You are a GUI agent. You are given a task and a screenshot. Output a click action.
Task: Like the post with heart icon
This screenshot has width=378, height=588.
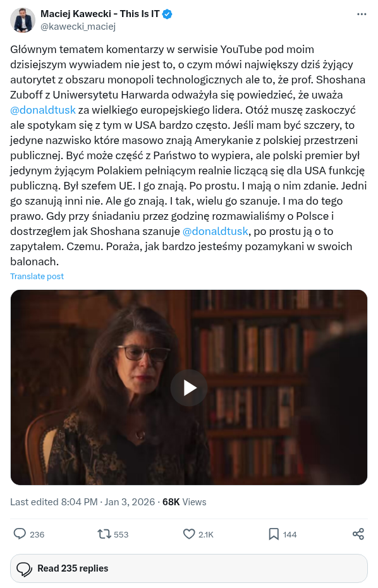(x=189, y=534)
